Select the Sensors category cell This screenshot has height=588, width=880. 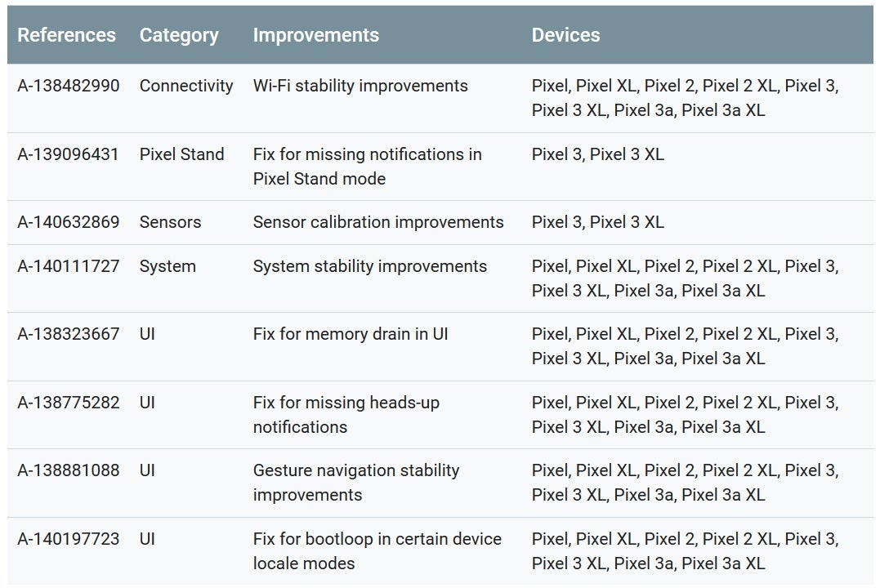[x=170, y=222]
